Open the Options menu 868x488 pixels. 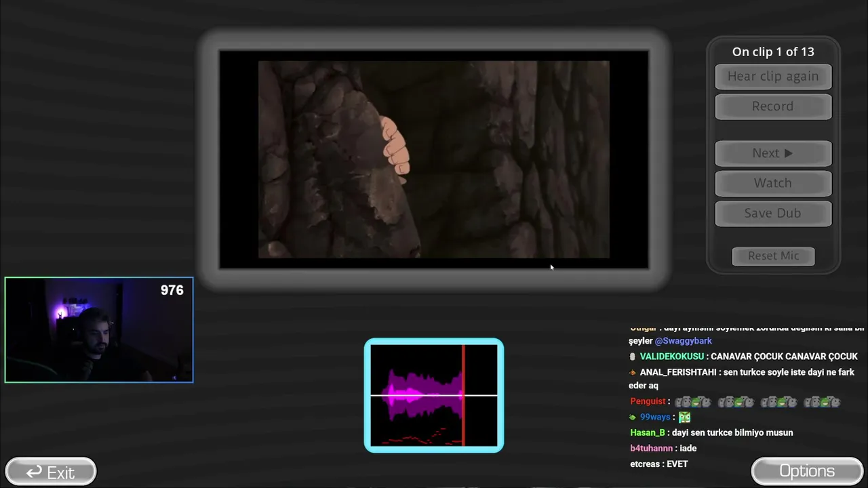coord(807,471)
